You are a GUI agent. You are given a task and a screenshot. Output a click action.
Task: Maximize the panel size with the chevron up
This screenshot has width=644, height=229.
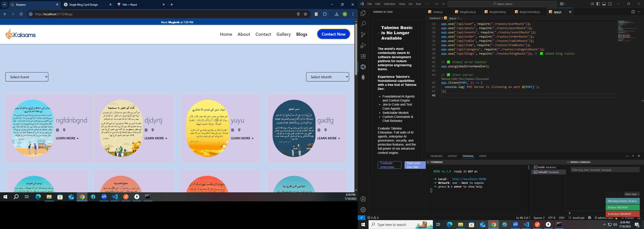coord(633,156)
